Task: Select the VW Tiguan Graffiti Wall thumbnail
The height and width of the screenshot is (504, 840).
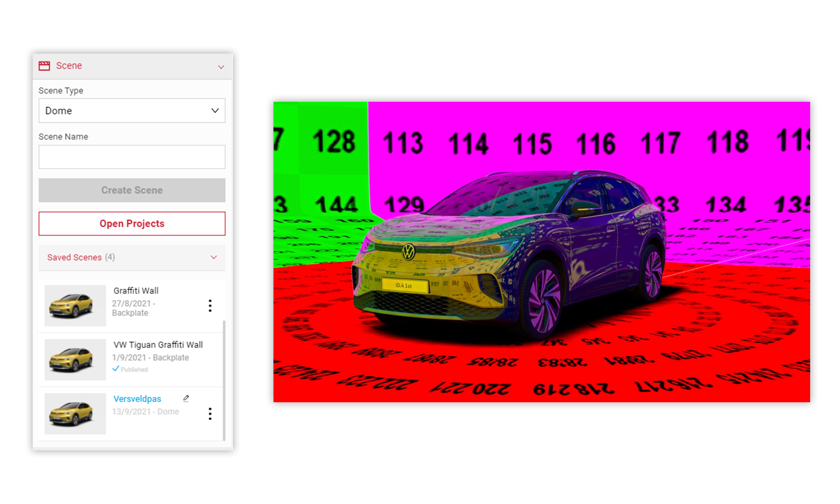Action: click(x=75, y=359)
